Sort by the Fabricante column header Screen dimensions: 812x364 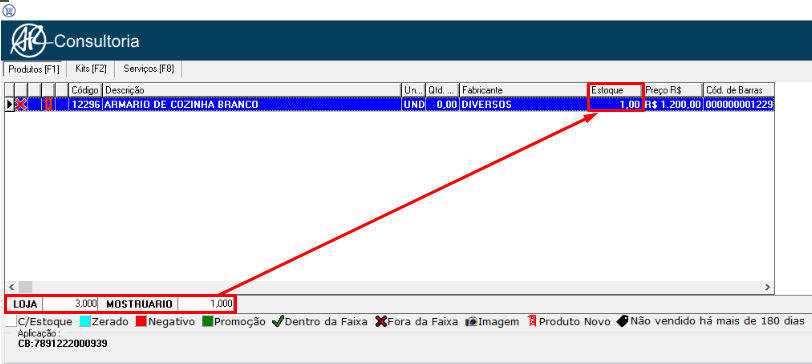[x=524, y=90]
